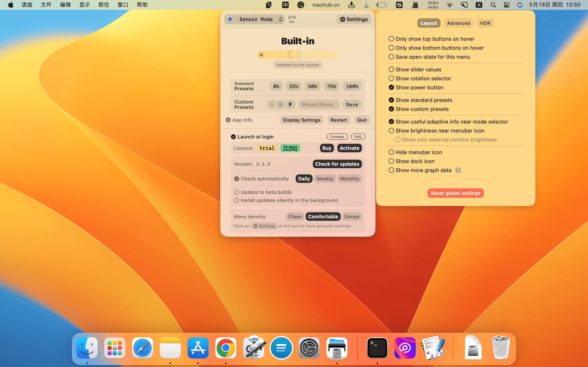Viewport: 588px width, 367px height.
Task: Open Terminal app from dock
Action: [377, 348]
